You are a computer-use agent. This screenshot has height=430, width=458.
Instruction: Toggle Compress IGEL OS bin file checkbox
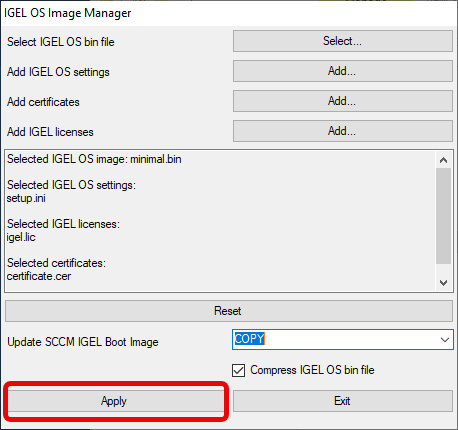(x=238, y=370)
